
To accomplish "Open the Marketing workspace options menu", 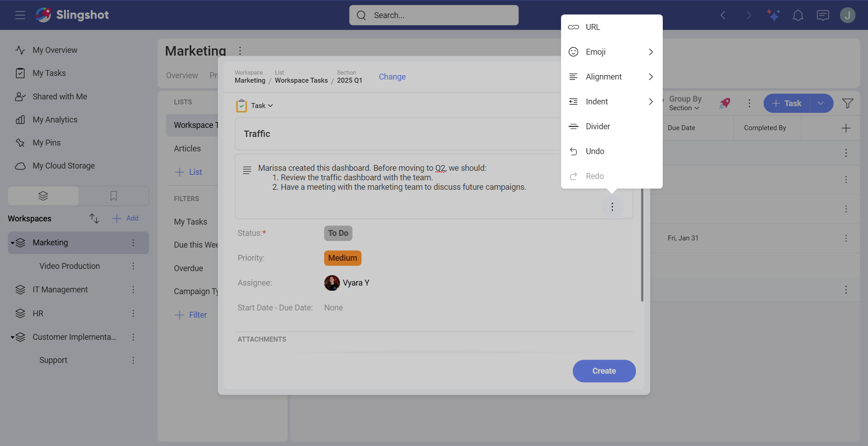I will [133, 243].
